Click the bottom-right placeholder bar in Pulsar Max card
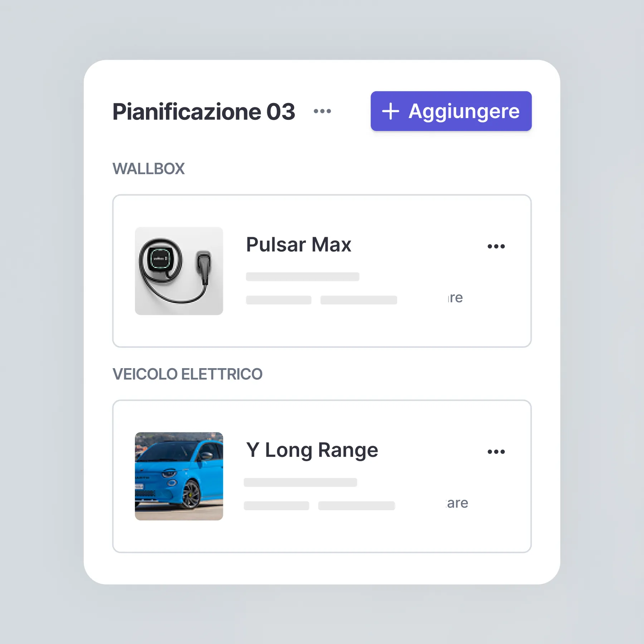Viewport: 644px width, 644px height. (x=359, y=300)
